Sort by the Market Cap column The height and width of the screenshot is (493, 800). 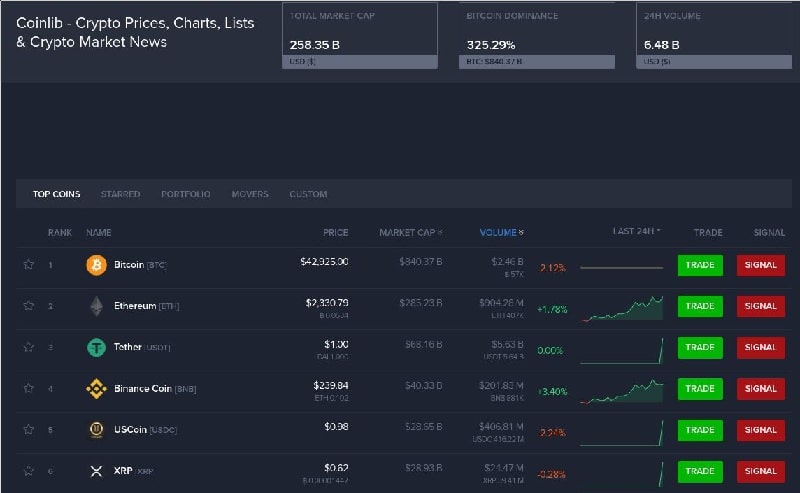[x=411, y=232]
